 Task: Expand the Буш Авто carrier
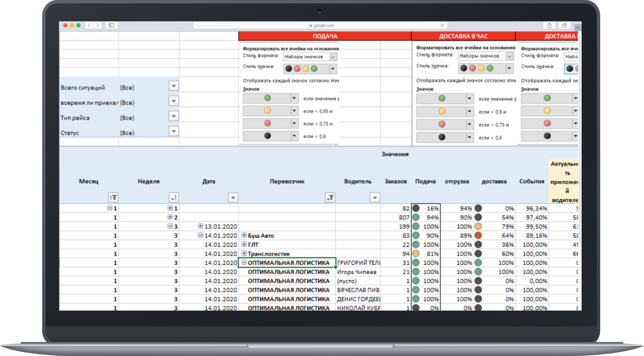point(244,235)
